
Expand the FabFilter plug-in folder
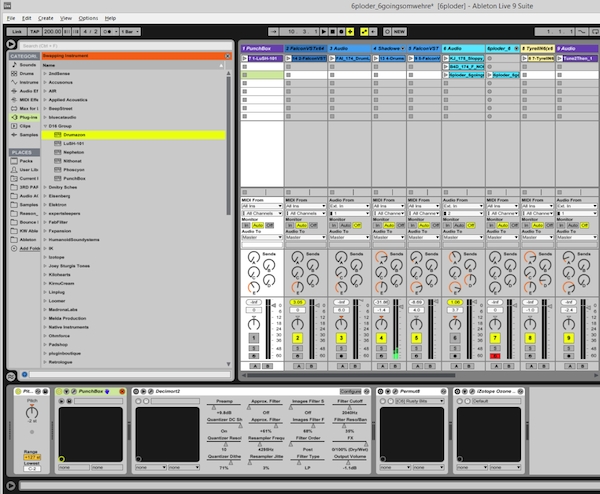click(45, 222)
